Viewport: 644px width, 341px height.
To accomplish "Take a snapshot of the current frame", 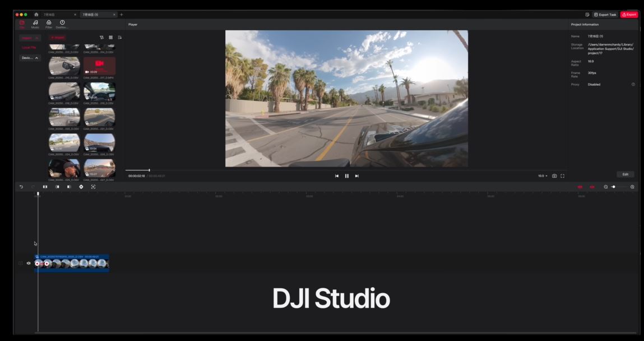I will (x=554, y=176).
